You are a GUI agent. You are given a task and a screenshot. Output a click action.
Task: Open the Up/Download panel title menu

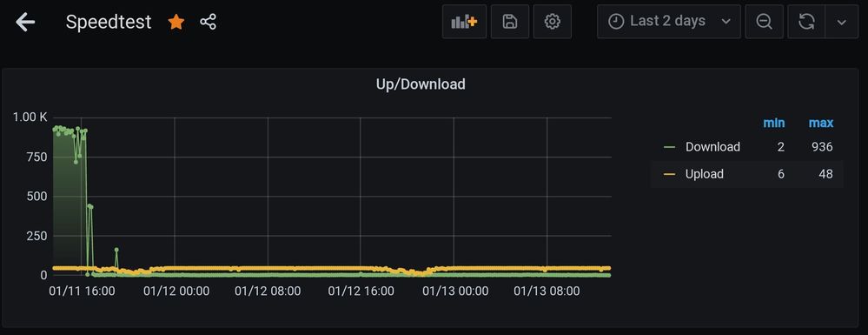420,84
